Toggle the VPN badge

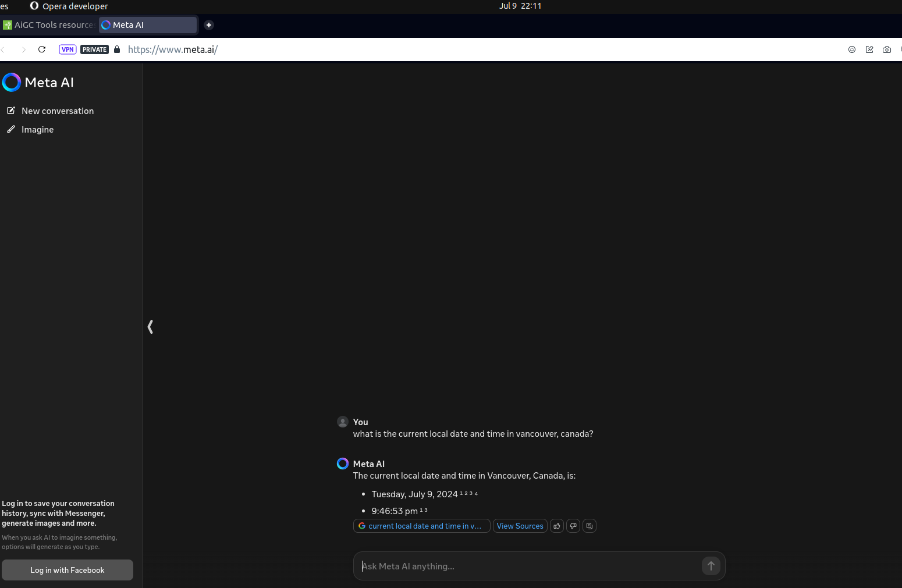pyautogui.click(x=68, y=49)
